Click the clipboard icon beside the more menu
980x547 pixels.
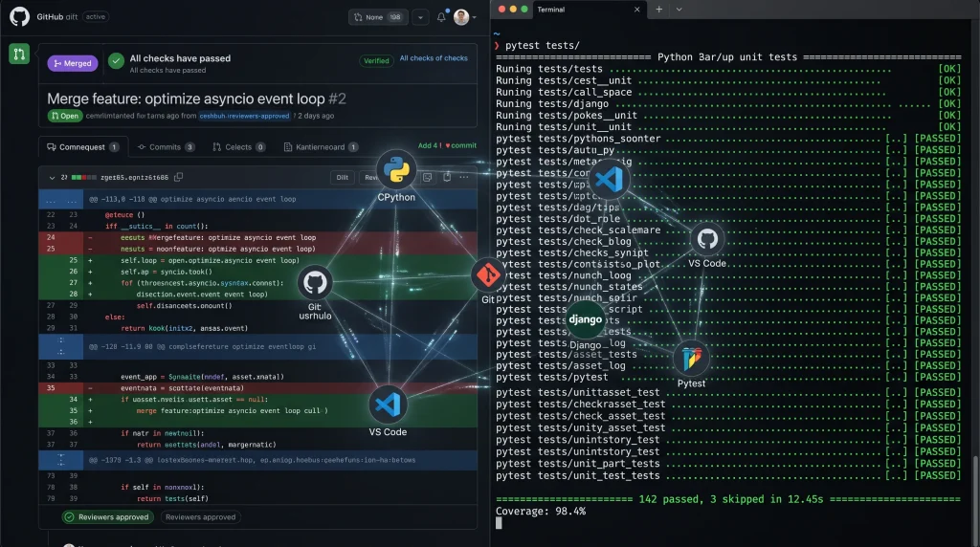(447, 177)
